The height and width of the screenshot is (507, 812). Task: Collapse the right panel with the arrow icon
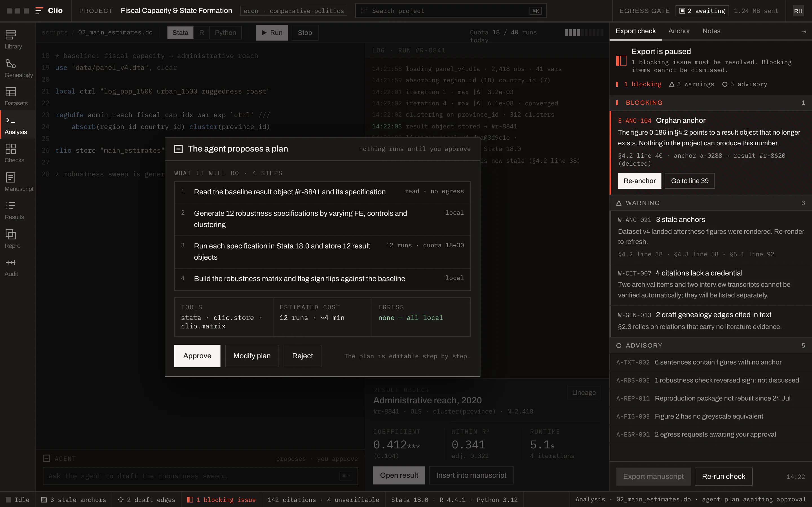(803, 32)
